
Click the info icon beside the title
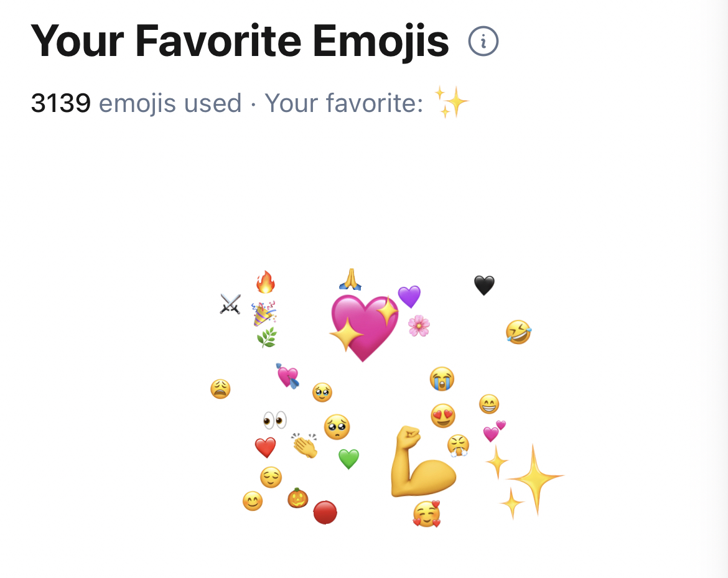[x=483, y=42]
